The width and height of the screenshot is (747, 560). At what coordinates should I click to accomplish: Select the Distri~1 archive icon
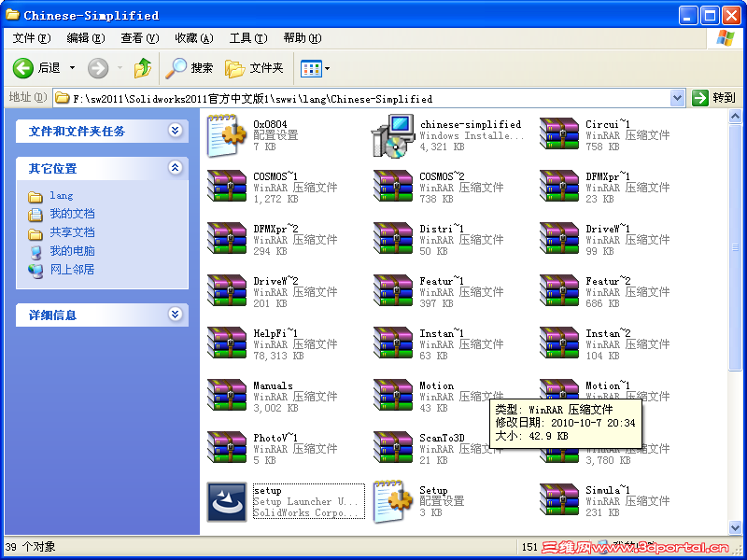pos(393,239)
